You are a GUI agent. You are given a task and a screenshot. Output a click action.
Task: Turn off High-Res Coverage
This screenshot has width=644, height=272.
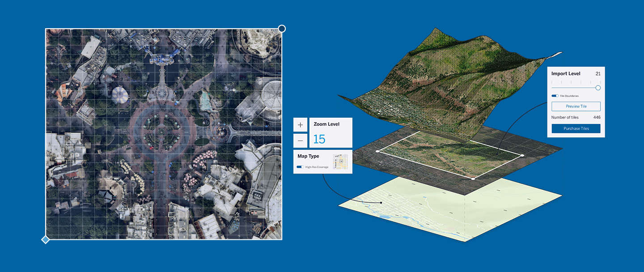(x=300, y=167)
